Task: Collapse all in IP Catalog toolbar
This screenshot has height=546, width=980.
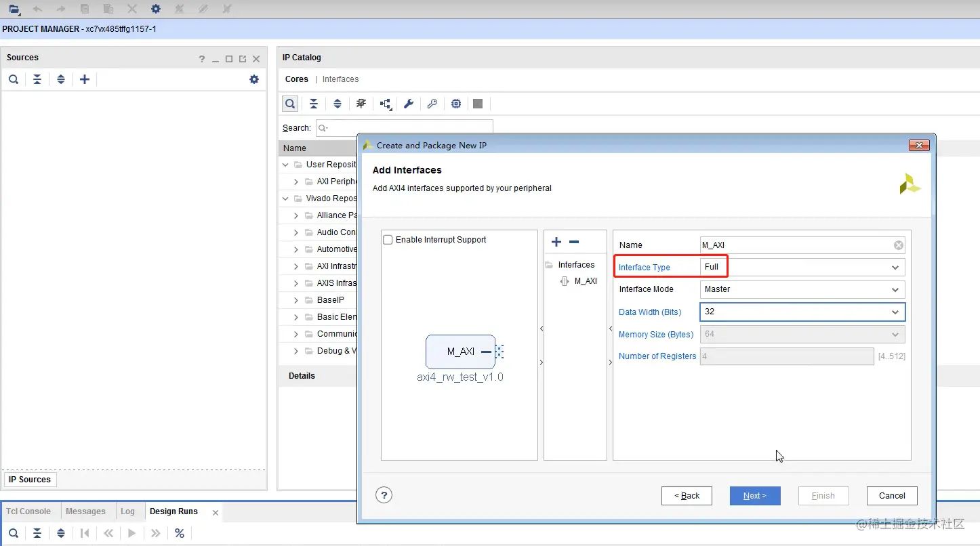Action: click(x=314, y=104)
